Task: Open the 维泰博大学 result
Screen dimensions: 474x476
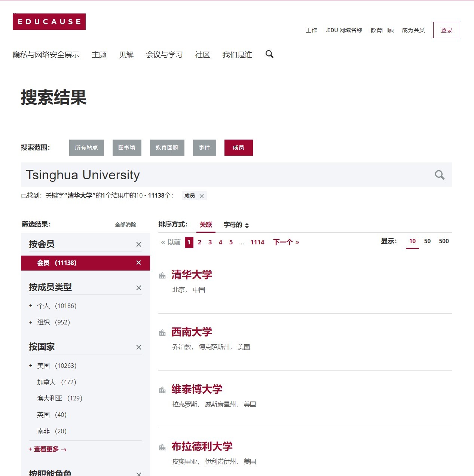Action: (x=197, y=389)
